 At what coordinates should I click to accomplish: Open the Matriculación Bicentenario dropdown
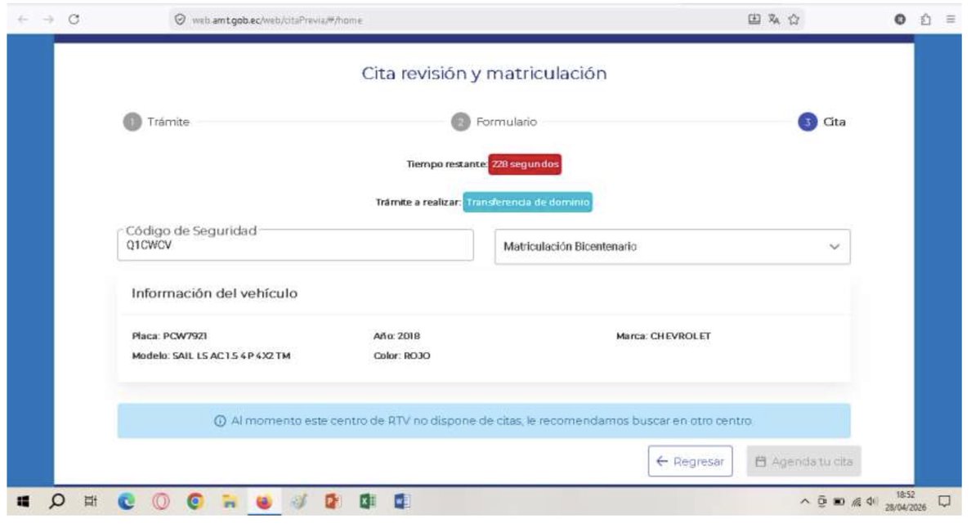tap(672, 247)
